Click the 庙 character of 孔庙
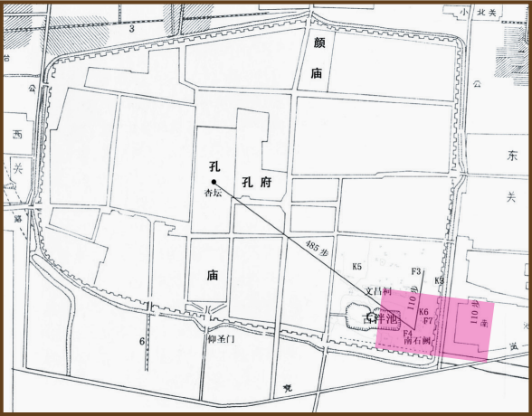Screen dimensions: 532x416 (x=213, y=275)
